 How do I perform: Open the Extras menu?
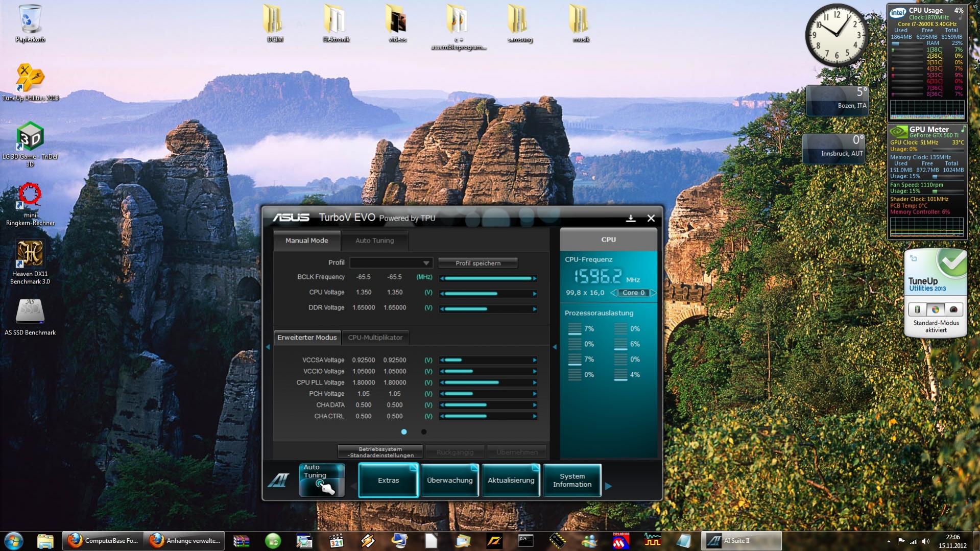[389, 480]
